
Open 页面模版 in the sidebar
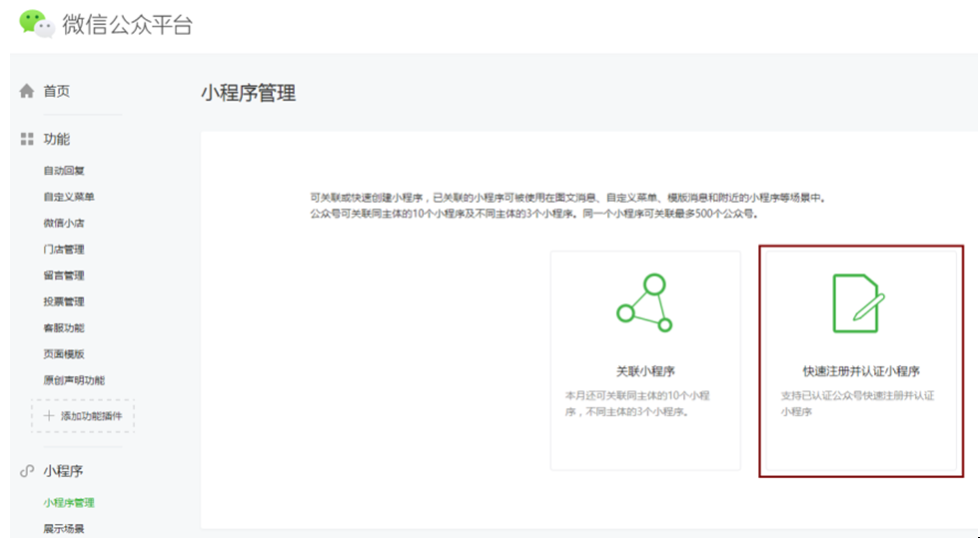(x=64, y=353)
